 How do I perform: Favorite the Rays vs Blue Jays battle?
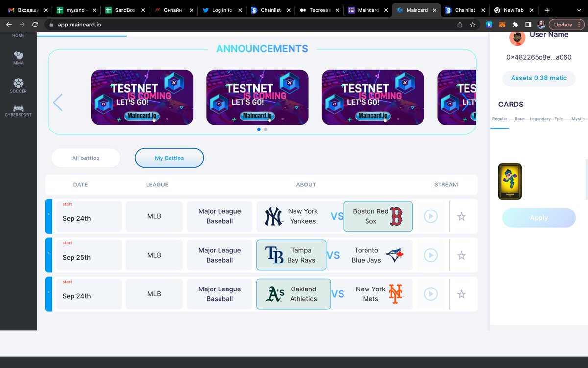pos(461,255)
